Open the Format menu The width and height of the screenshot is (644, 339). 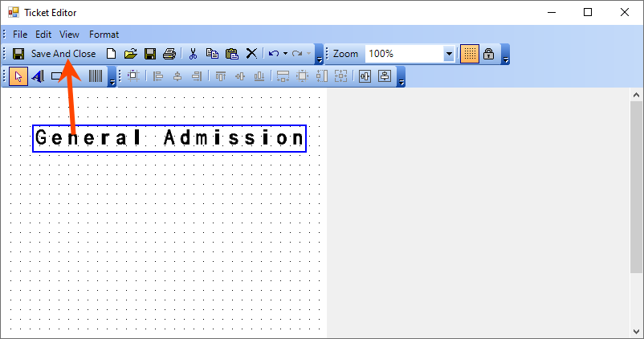click(104, 35)
